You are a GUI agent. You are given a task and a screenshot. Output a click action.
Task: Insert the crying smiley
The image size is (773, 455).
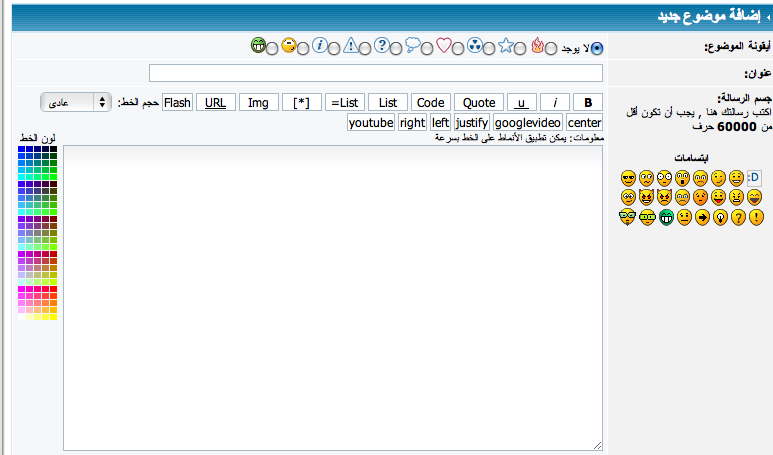(683, 197)
